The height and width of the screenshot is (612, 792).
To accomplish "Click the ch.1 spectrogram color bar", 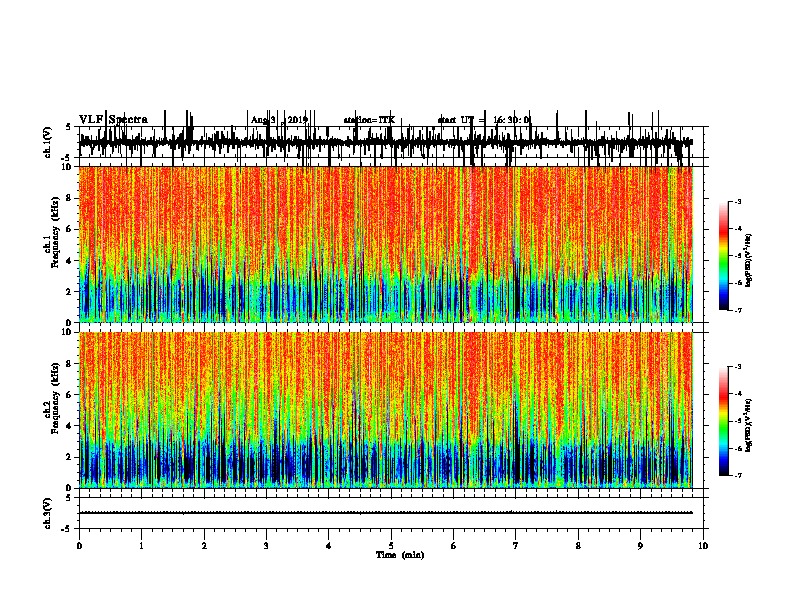I will [x=723, y=255].
